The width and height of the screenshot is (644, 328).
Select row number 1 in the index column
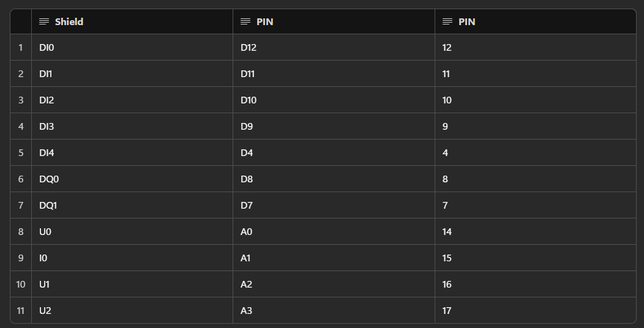(21, 48)
